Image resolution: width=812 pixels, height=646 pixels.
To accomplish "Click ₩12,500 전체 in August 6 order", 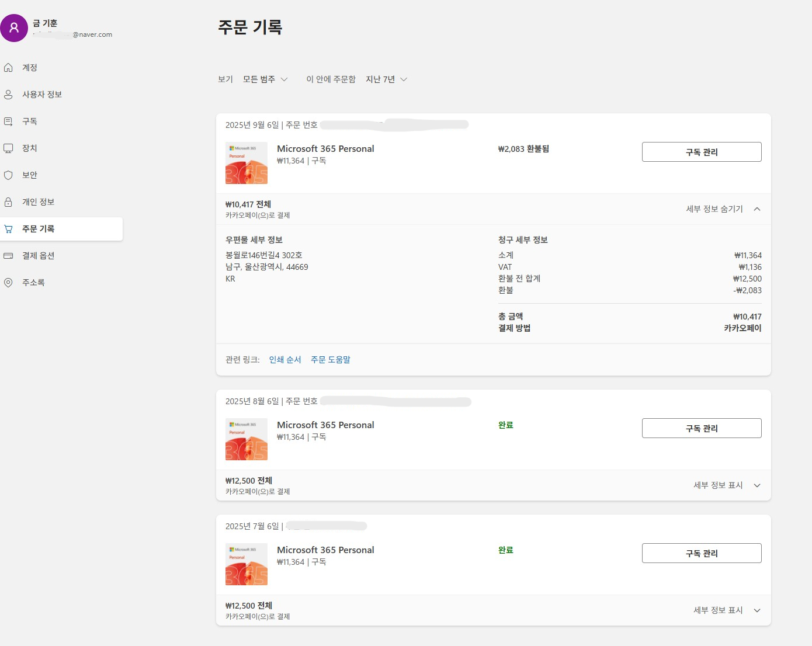I will coord(249,481).
